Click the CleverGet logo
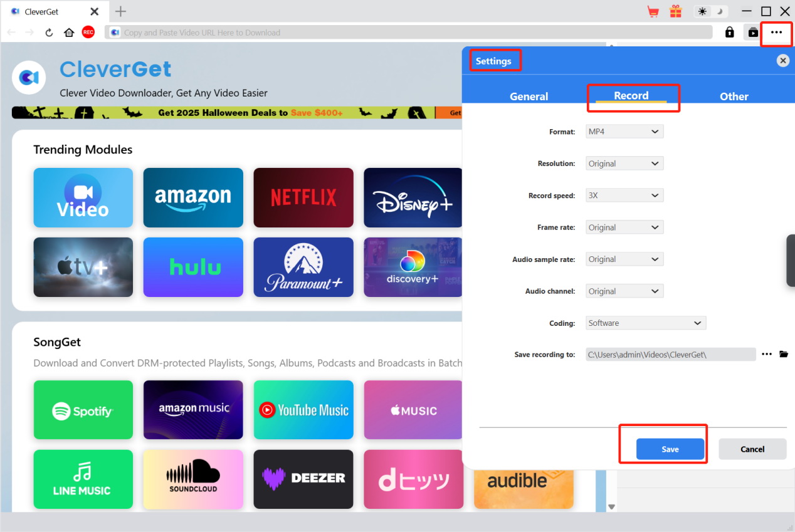795x532 pixels. coord(29,77)
